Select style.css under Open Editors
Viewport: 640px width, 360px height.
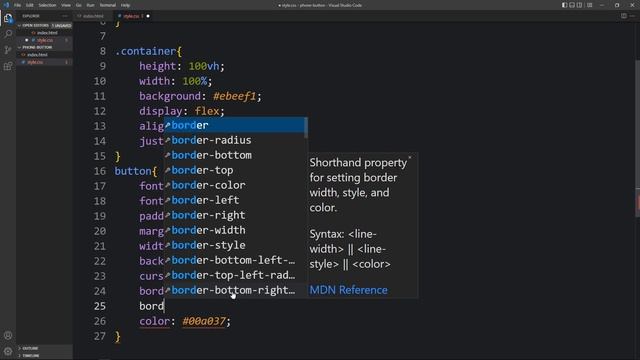[44, 40]
